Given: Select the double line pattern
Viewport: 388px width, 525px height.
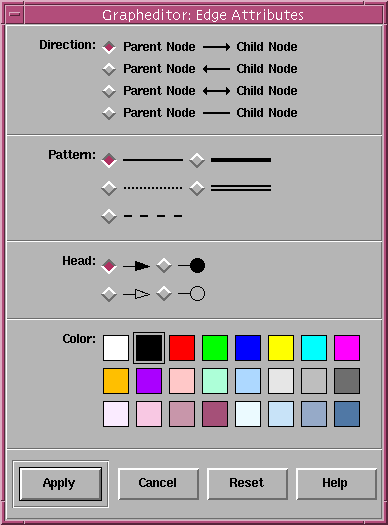Looking at the screenshot, I should point(197,188).
